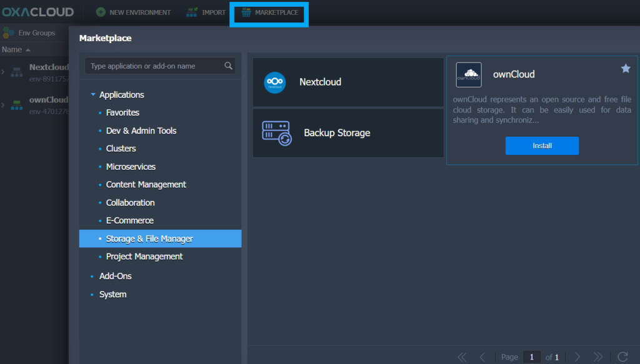Refresh the marketplace list
Viewport: 640px width, 364px height.
[623, 357]
